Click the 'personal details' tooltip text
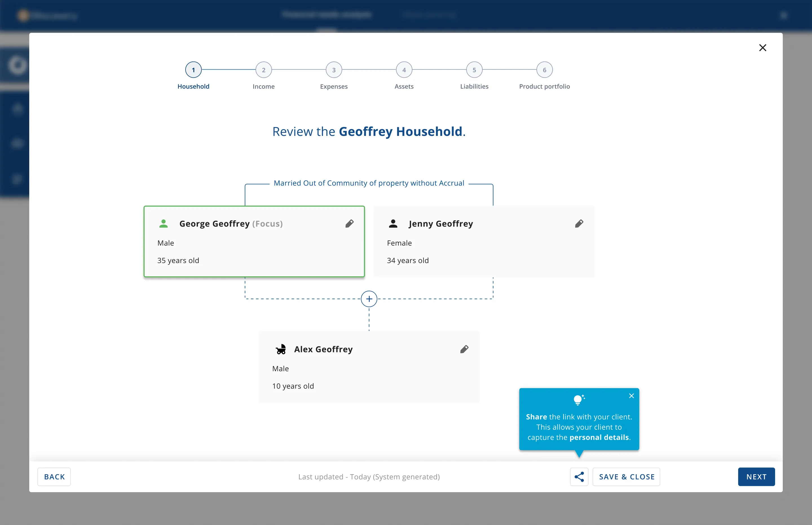 [599, 437]
